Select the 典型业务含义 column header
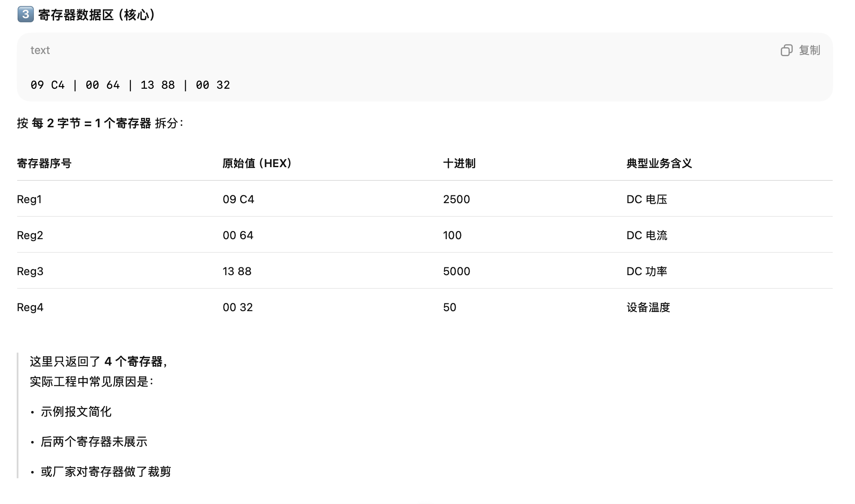The height and width of the screenshot is (504, 855). click(659, 163)
